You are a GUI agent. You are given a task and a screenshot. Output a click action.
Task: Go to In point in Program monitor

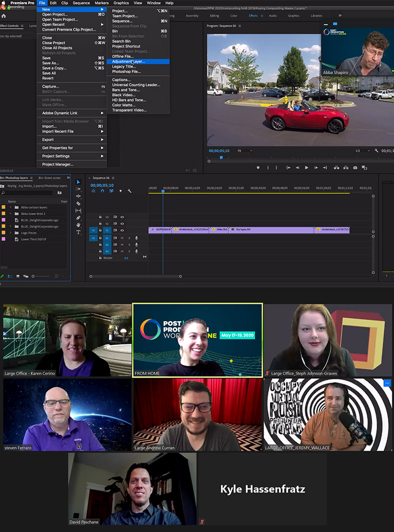point(288,167)
